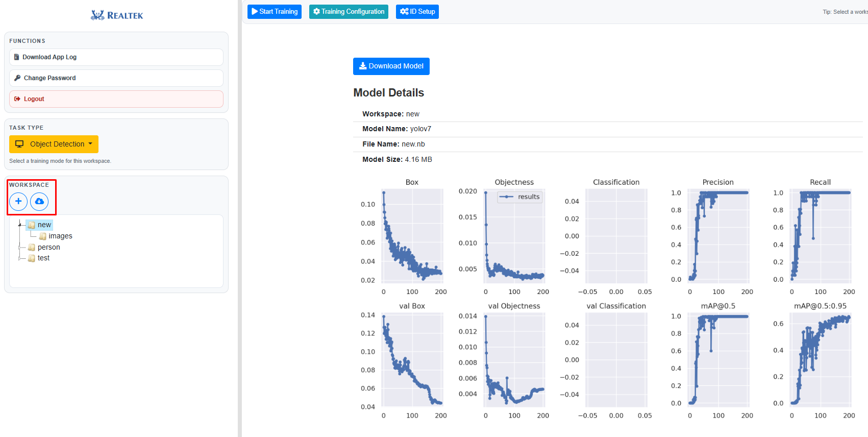Expand the person workspace tree node
Screen dimensions: 868x437
click(x=20, y=248)
